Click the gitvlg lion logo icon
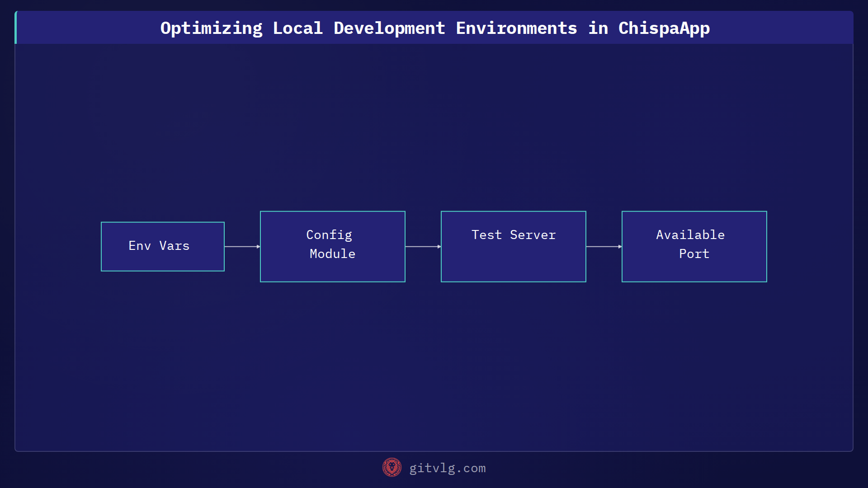Screen dimensions: 868x488 click(x=392, y=467)
